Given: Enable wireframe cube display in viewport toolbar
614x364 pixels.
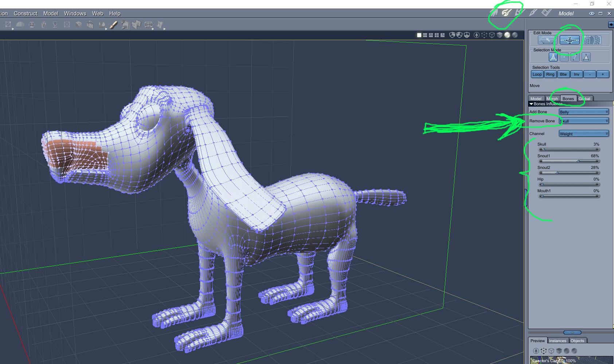Looking at the screenshot, I should pyautogui.click(x=492, y=35).
